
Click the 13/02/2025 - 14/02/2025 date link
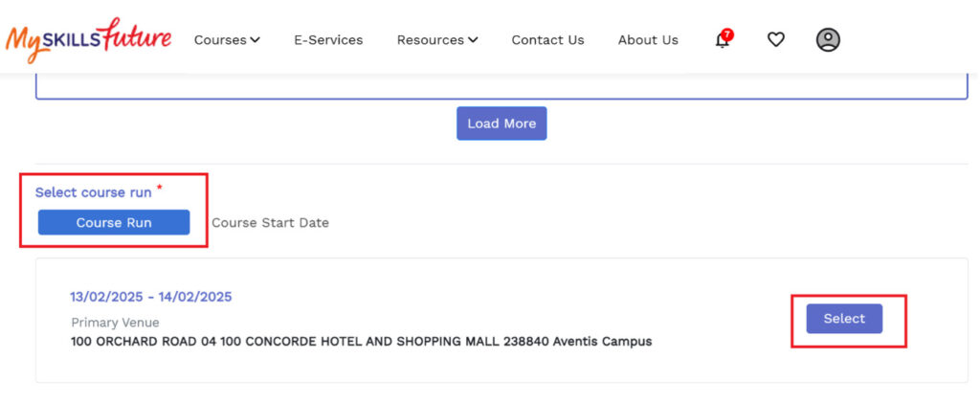click(150, 297)
